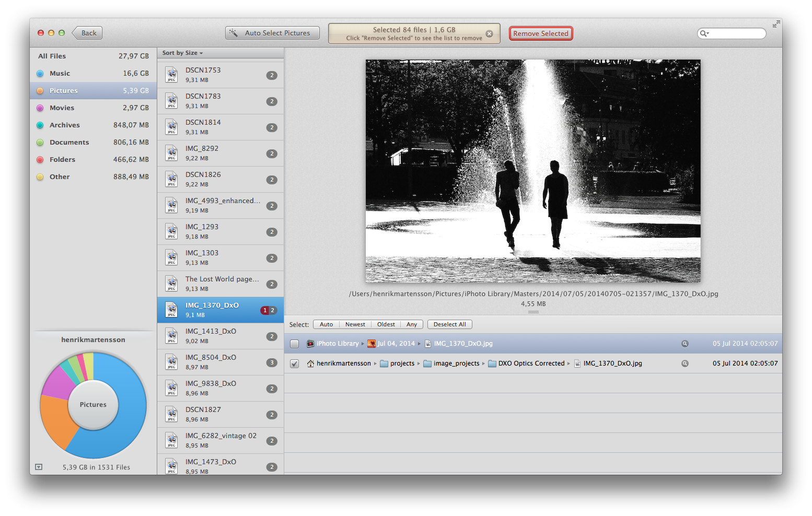812x516 pixels.
Task: Click the red selected-count badge on IMG_1370_DxO
Action: click(265, 310)
